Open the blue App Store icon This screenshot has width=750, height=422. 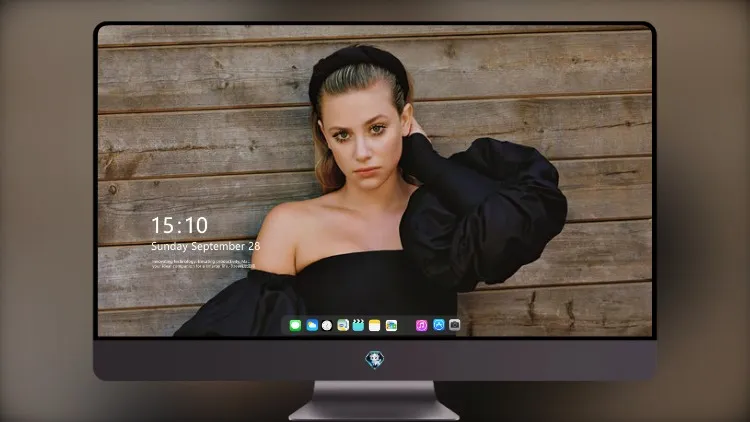pos(439,325)
